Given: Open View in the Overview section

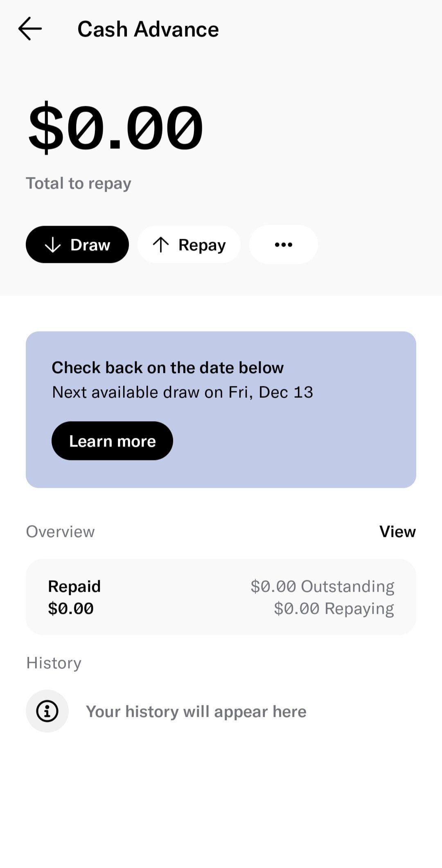Looking at the screenshot, I should [x=397, y=532].
